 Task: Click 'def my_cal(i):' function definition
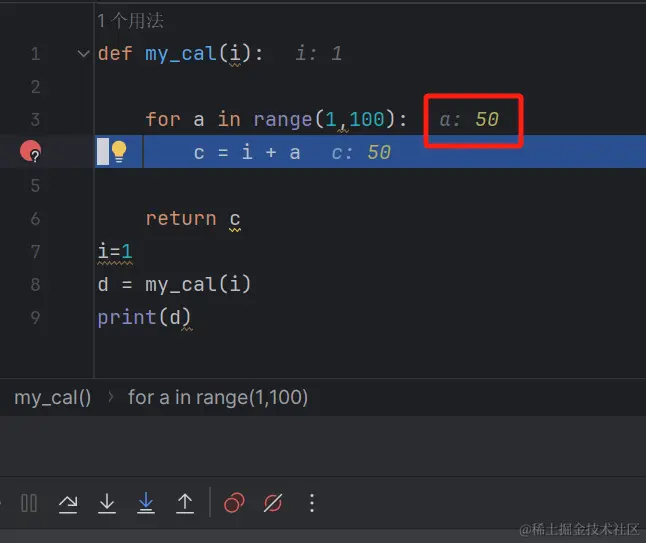point(180,54)
